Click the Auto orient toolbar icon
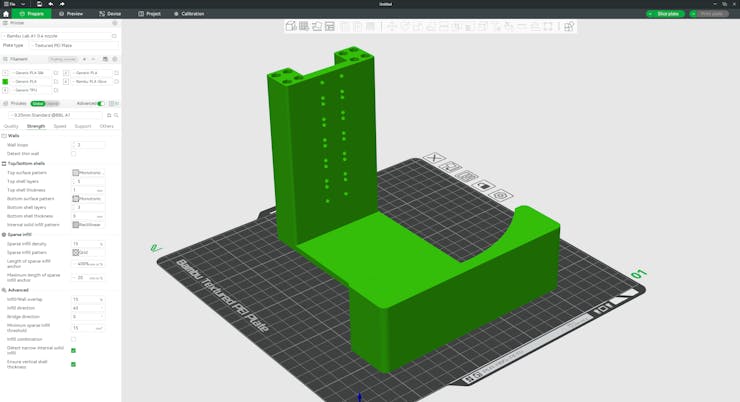Screen dimensions: 740x402 [317, 26]
